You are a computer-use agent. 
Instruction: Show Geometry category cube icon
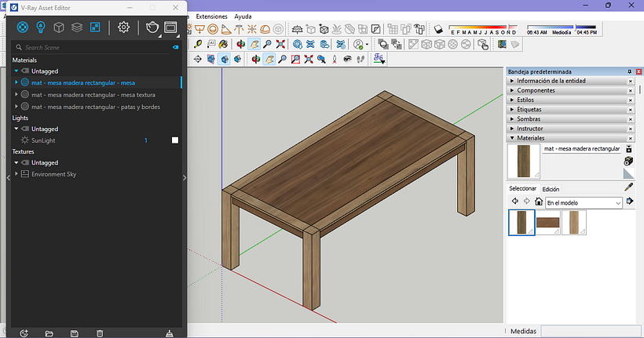[x=59, y=27]
